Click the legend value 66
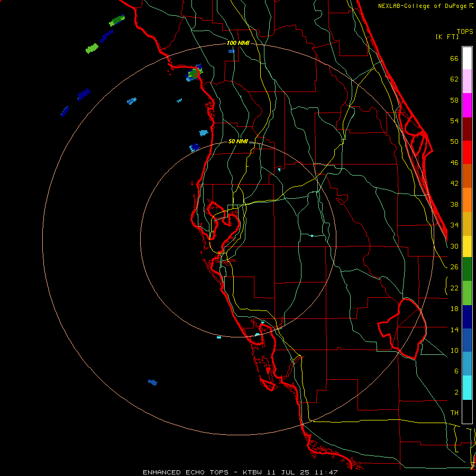This screenshot has width=476, height=476. click(454, 59)
